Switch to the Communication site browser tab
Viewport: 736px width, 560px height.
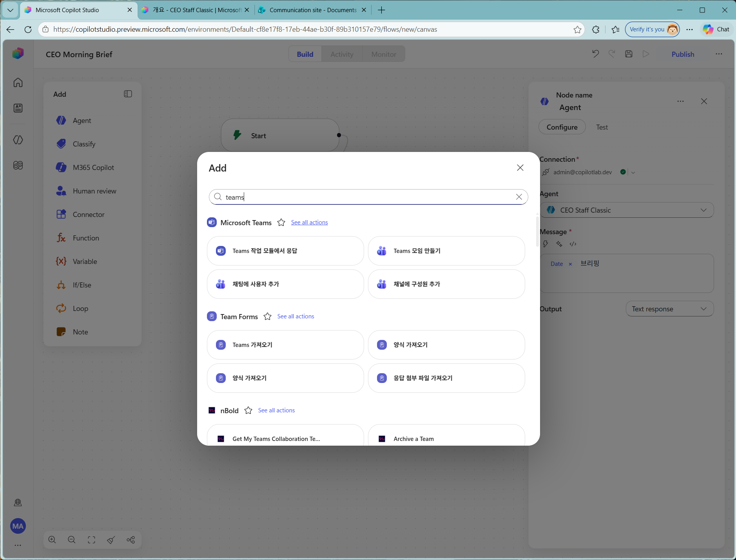point(312,10)
